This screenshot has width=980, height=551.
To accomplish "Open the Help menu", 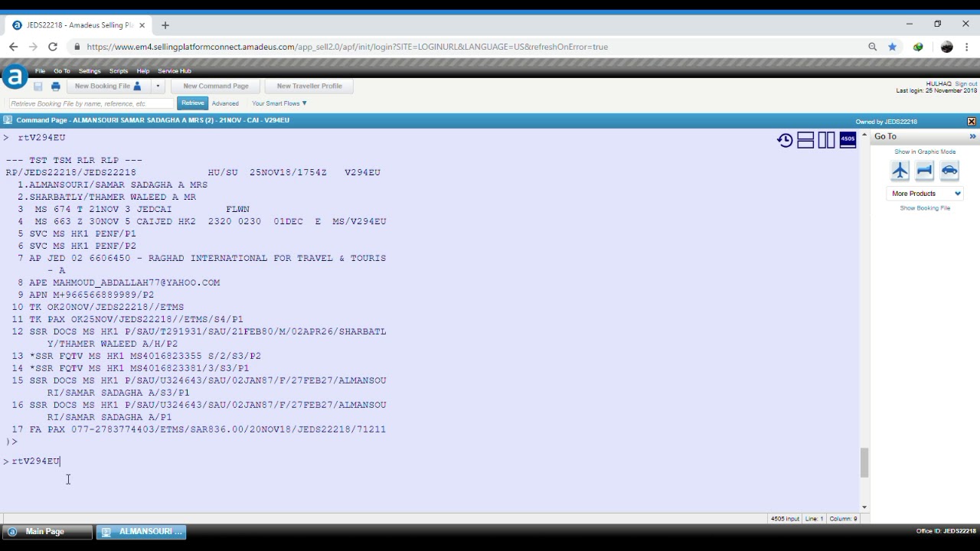I will [x=143, y=71].
